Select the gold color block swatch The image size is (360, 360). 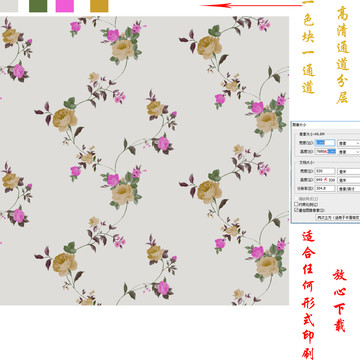(99, 6)
